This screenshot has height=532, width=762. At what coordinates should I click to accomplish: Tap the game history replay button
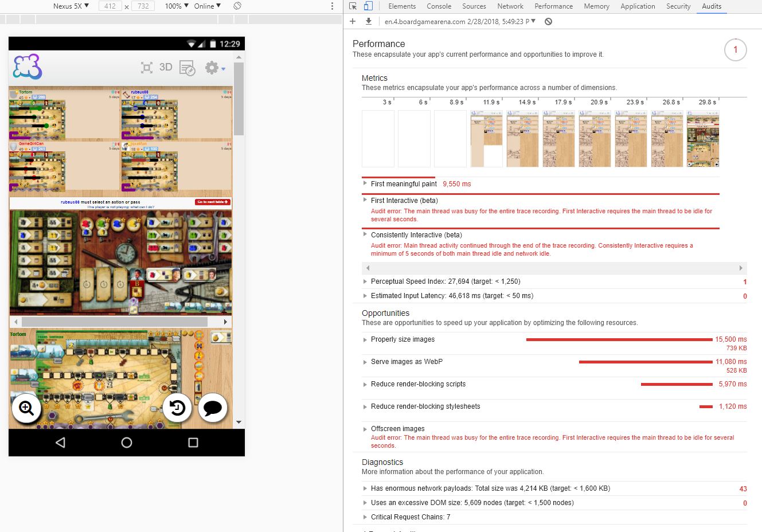pyautogui.click(x=177, y=408)
